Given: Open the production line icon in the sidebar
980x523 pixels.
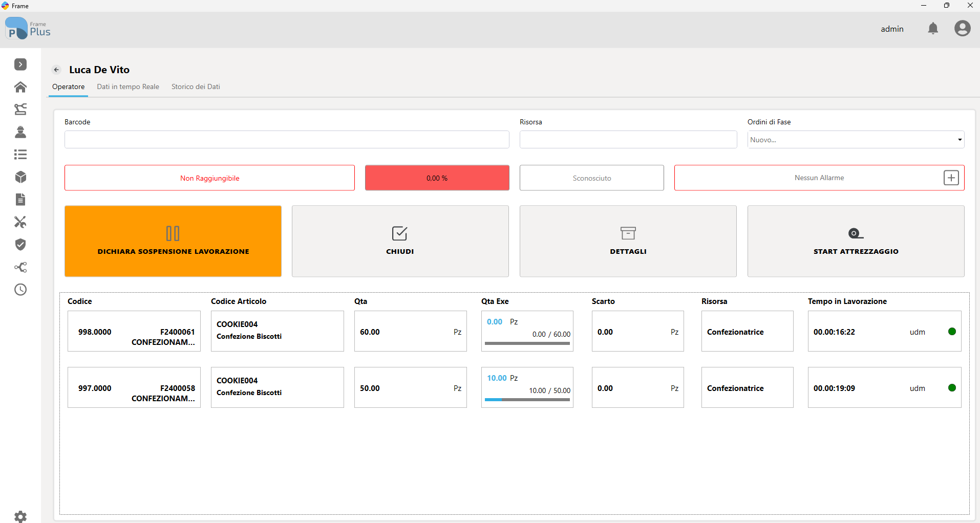Looking at the screenshot, I should (20, 110).
